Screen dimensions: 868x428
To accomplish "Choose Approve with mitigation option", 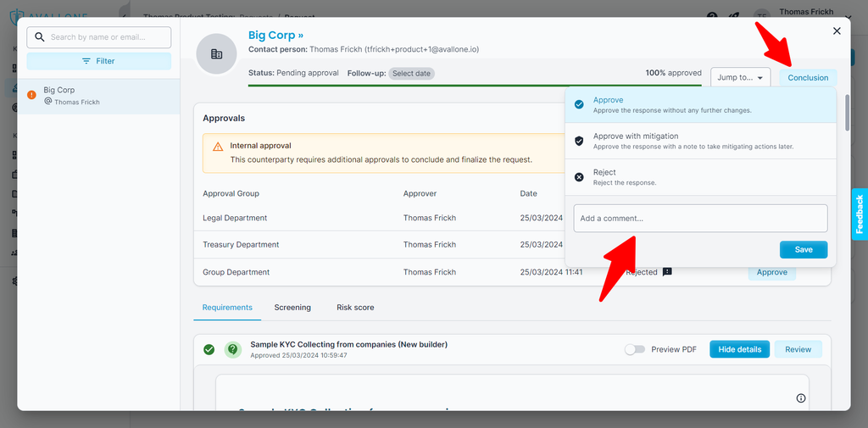I will (700, 141).
